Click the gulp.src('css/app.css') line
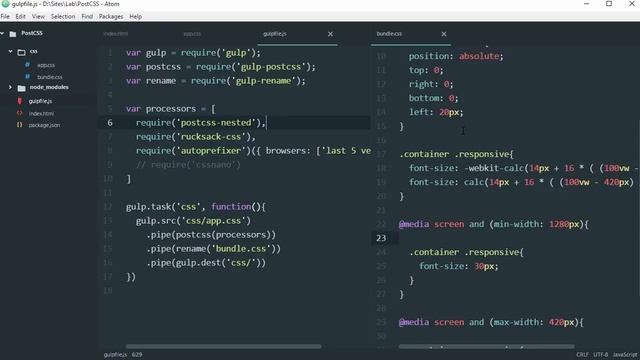This screenshot has height=360, width=640. point(193,221)
